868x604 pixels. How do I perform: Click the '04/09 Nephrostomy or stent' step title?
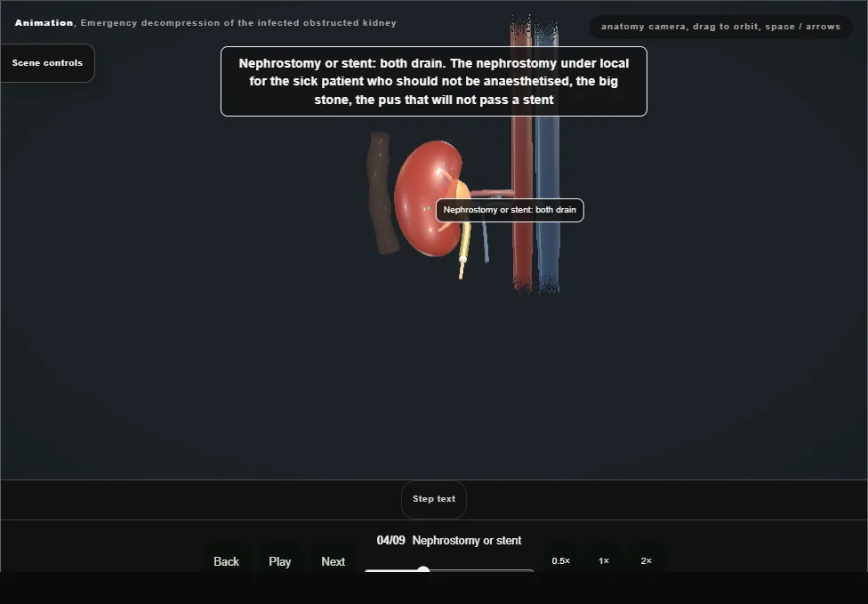tap(449, 540)
